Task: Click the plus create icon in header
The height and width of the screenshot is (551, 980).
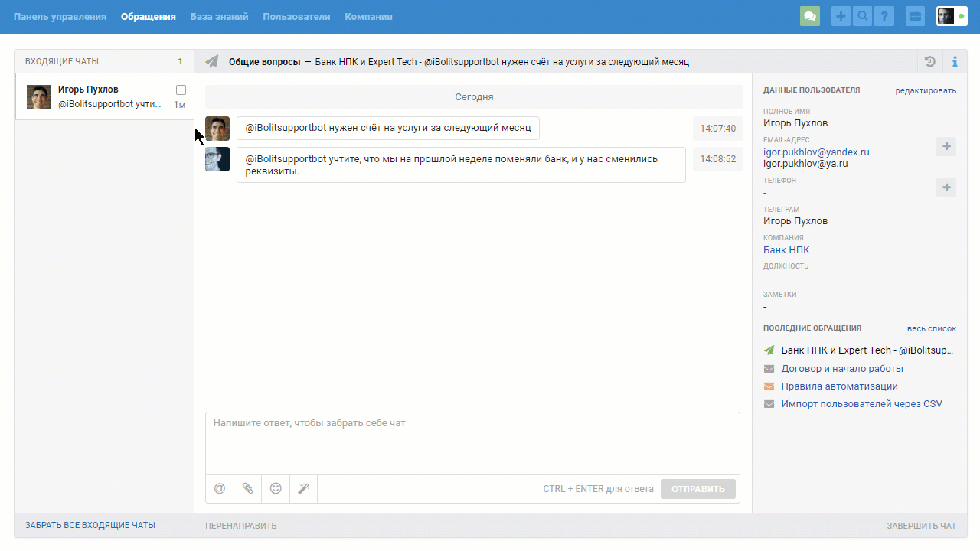Action: point(841,16)
